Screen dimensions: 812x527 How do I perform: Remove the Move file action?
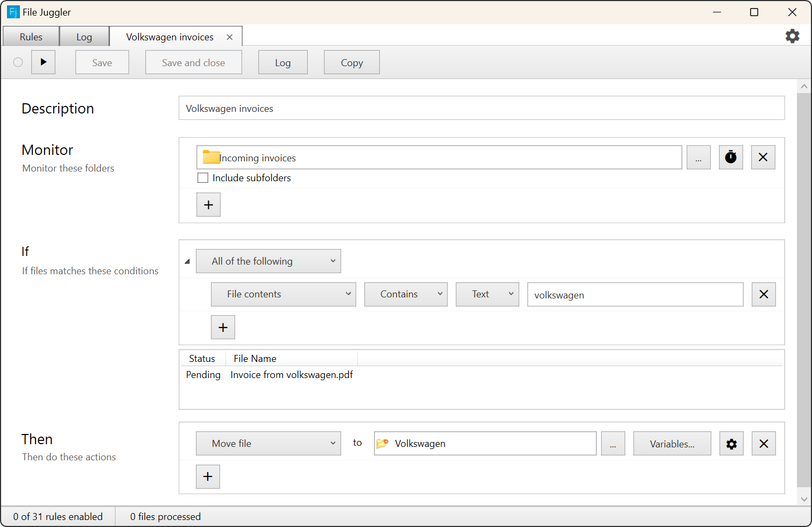tap(764, 444)
